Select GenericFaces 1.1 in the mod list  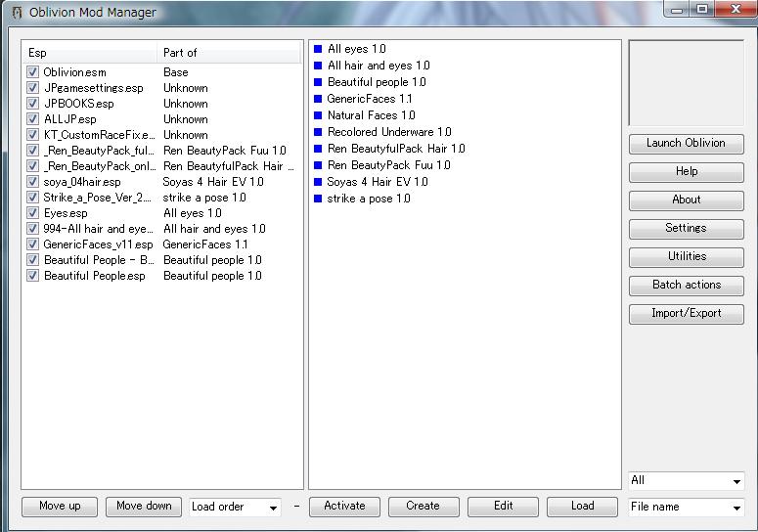(370, 99)
